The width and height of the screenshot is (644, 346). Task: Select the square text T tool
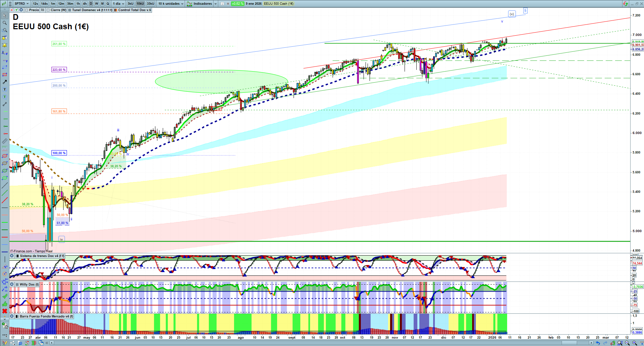tap(5, 89)
